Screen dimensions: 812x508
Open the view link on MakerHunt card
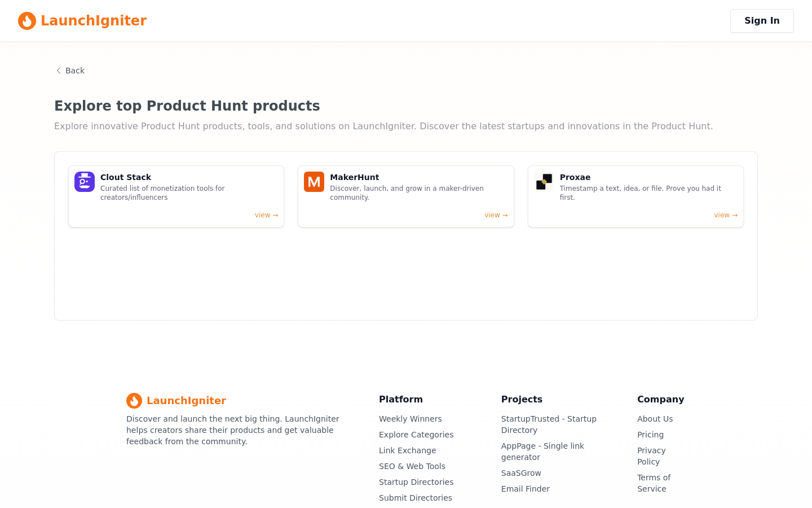(x=496, y=215)
